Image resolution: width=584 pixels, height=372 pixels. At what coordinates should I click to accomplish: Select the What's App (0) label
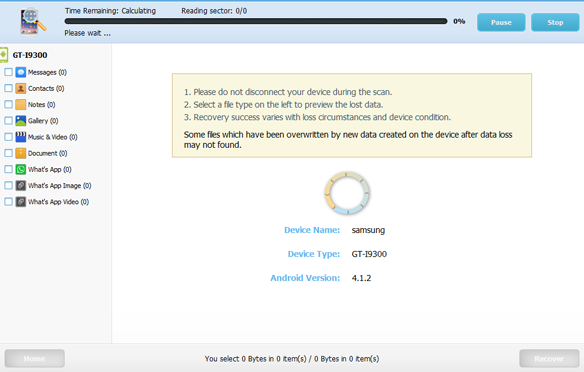click(50, 169)
